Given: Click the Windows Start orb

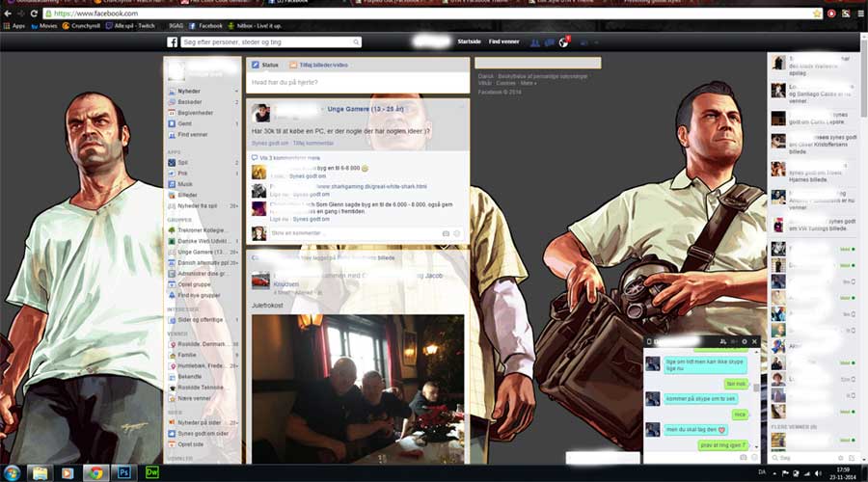Looking at the screenshot, I should click(x=12, y=473).
